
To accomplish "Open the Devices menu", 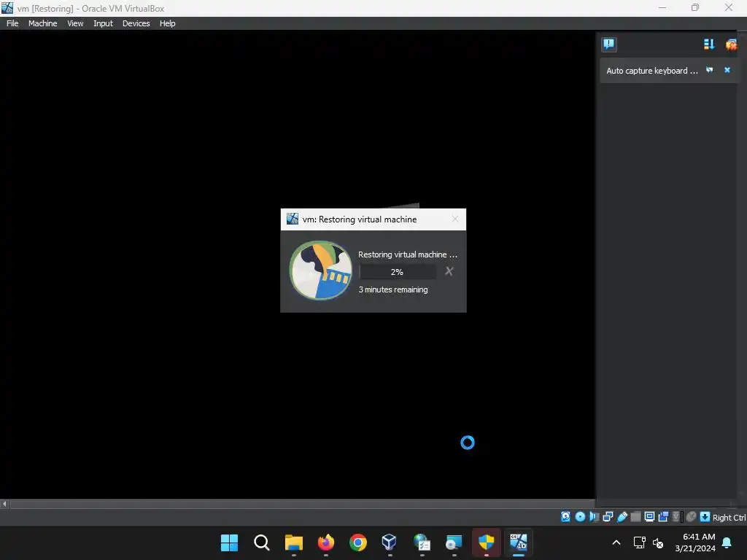I will (x=136, y=23).
